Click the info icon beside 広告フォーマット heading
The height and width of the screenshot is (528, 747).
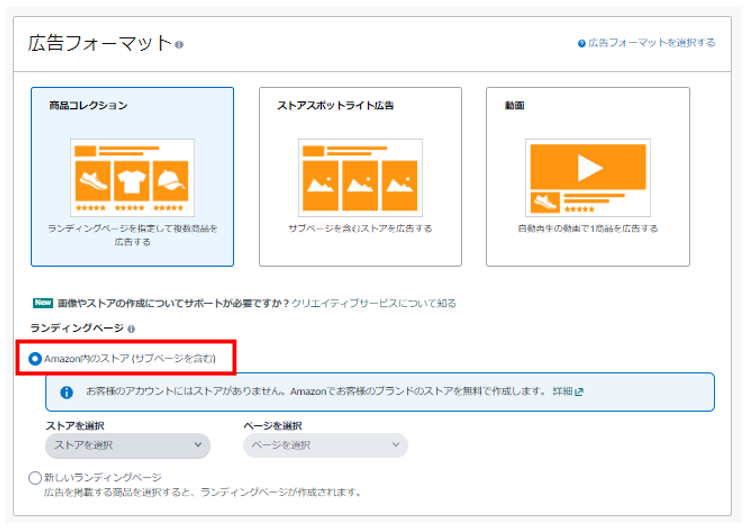tap(179, 45)
